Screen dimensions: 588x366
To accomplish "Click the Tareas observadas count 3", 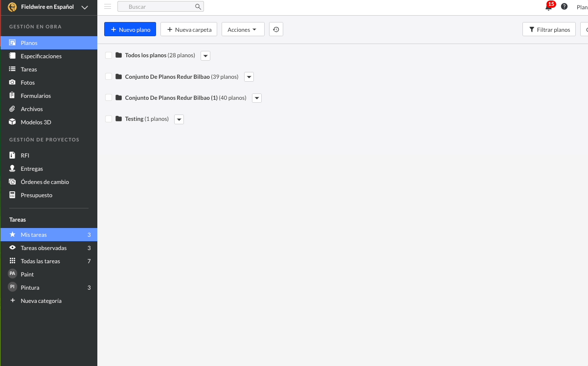I will tap(89, 248).
